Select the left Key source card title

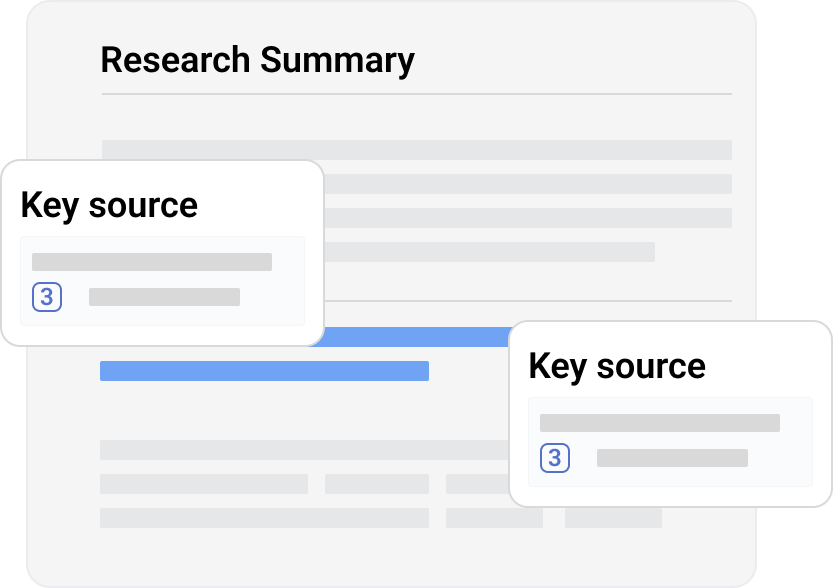point(109,206)
